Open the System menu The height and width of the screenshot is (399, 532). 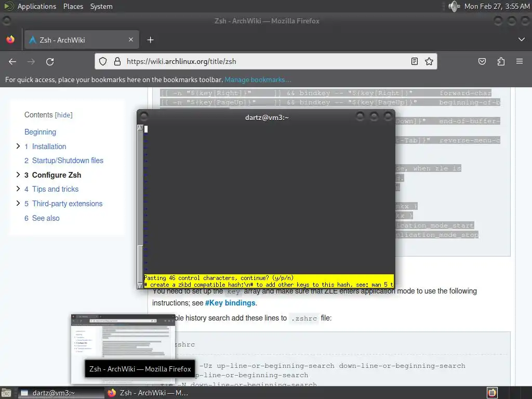[x=101, y=6]
